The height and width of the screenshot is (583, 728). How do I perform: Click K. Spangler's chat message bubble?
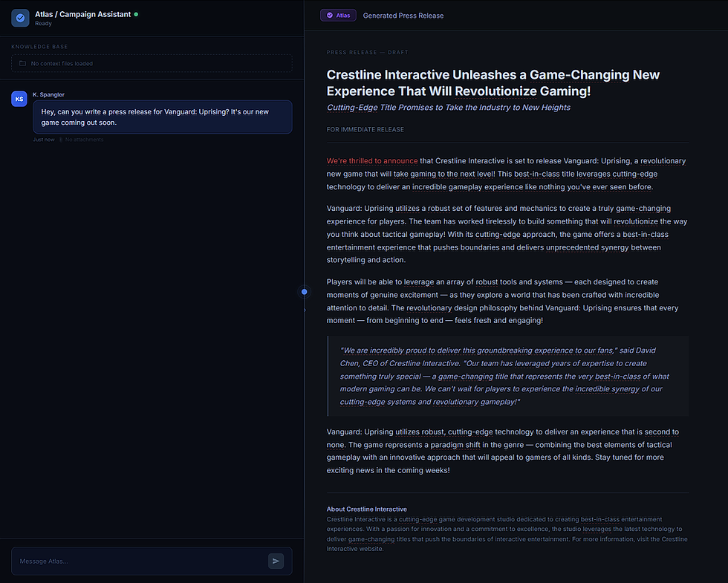point(163,117)
